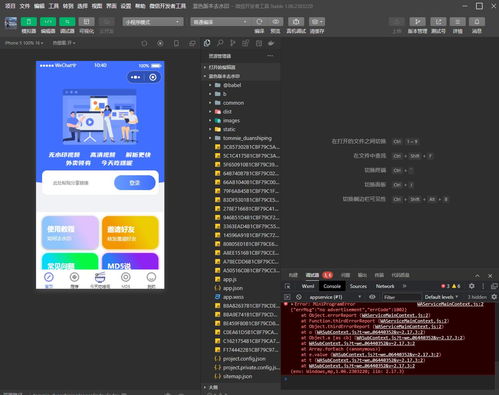Open the search icon in sidebar

point(220,43)
